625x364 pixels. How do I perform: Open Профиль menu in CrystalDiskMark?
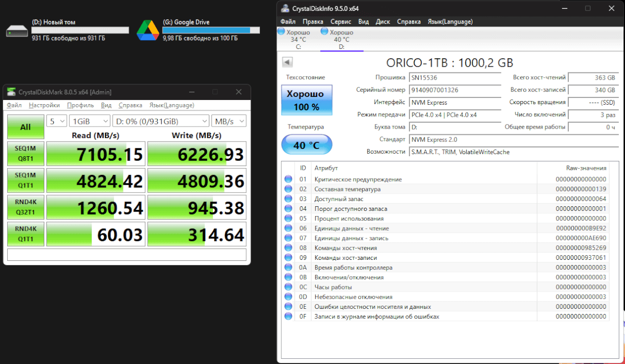pos(80,105)
